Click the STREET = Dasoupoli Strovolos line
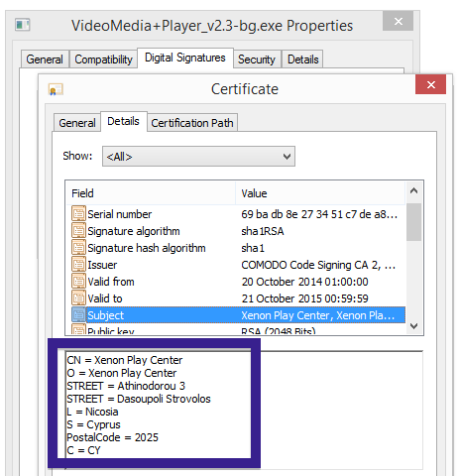 click(139, 399)
